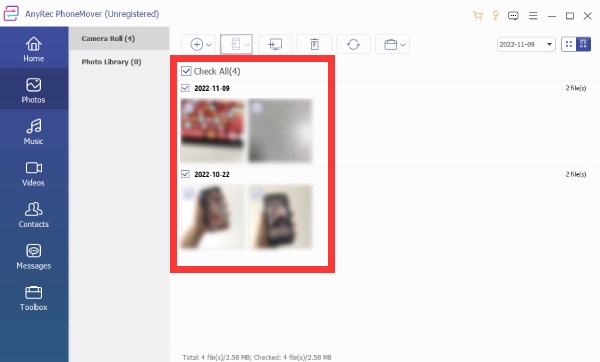Screen dimensions: 600x362
Task: Refresh the photo list
Action: (353, 44)
